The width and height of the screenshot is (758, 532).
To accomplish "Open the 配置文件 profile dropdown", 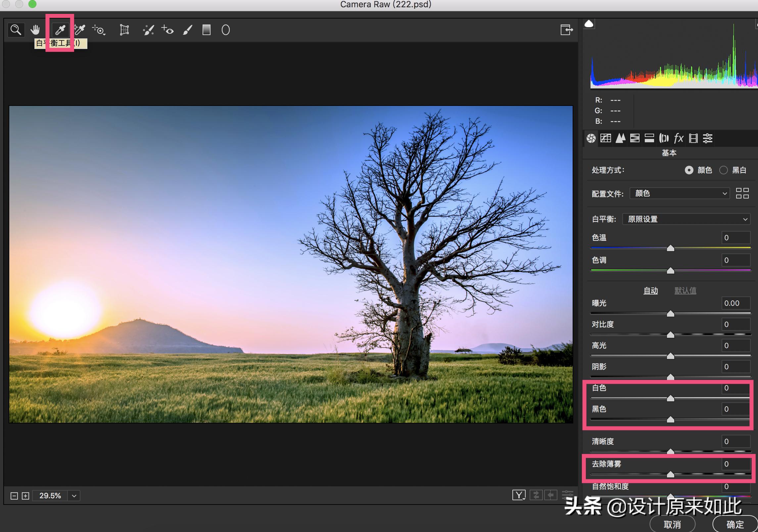I will pyautogui.click(x=680, y=193).
